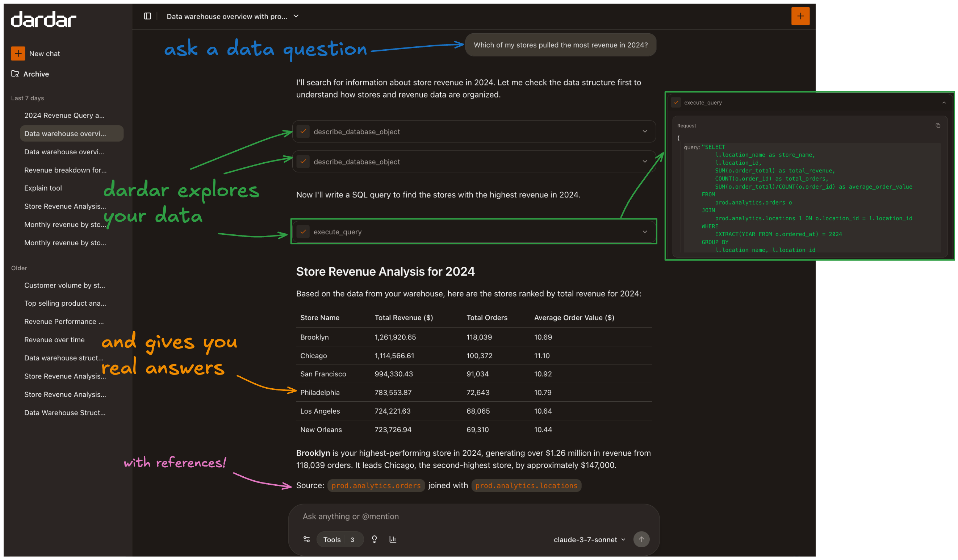Image resolution: width=958 pixels, height=560 pixels.
Task: Select the Revenue breakdown chat in the sidebar
Action: click(x=65, y=170)
